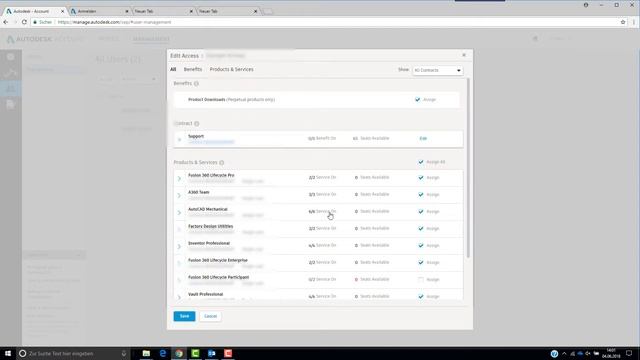Expand the A360 Team row
640x360 pixels.
[179, 196]
